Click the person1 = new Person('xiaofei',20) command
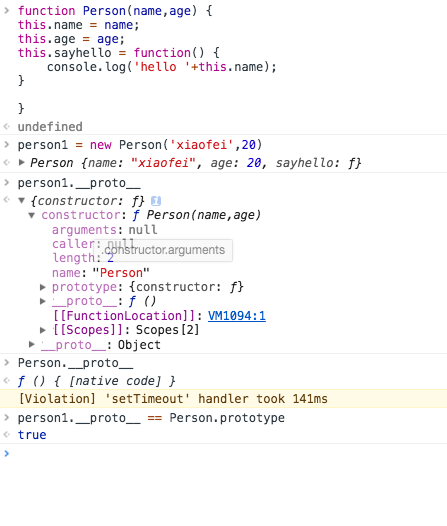The image size is (447, 526). (140, 145)
